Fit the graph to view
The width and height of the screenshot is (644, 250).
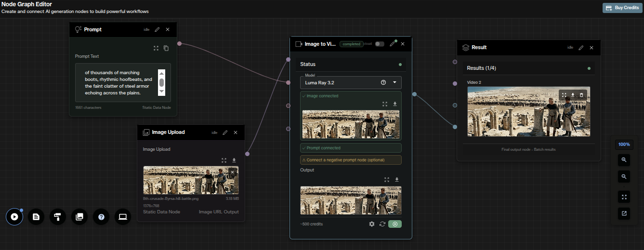624,197
